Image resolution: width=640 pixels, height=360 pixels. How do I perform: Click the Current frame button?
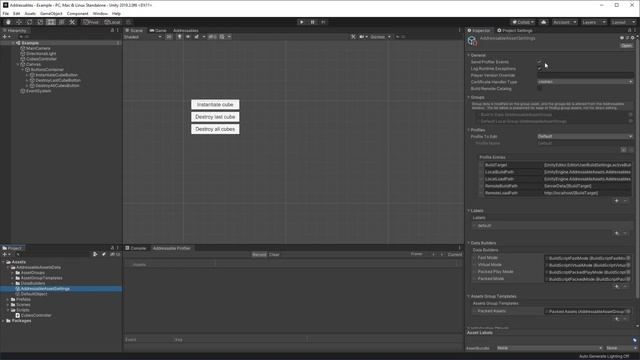coord(455,255)
